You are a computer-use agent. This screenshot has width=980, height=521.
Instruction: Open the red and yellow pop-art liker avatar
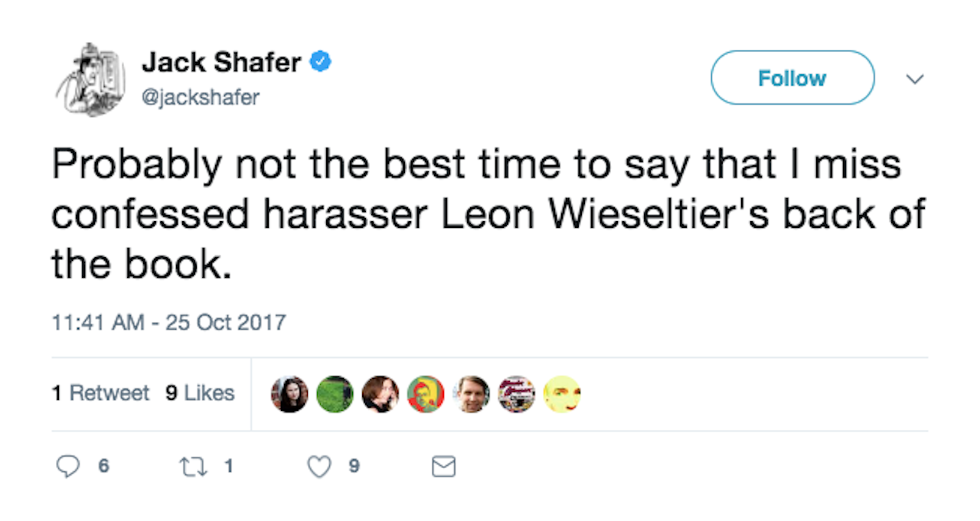click(426, 394)
